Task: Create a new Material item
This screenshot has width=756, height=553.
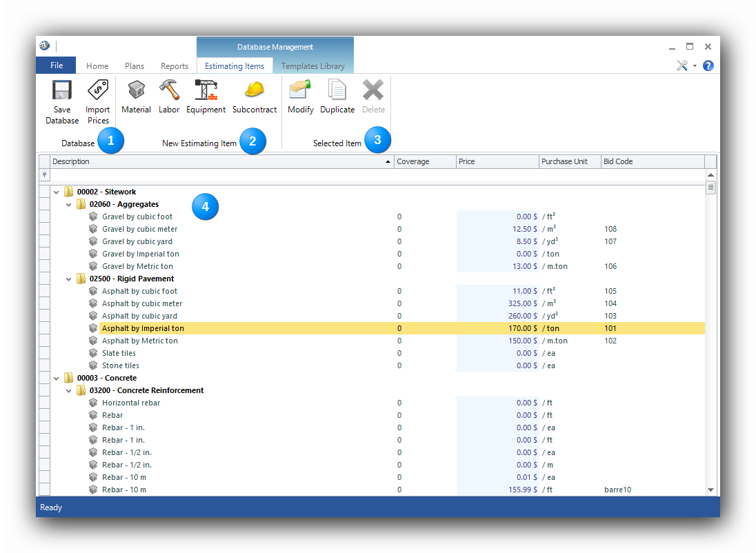Action: click(x=136, y=92)
